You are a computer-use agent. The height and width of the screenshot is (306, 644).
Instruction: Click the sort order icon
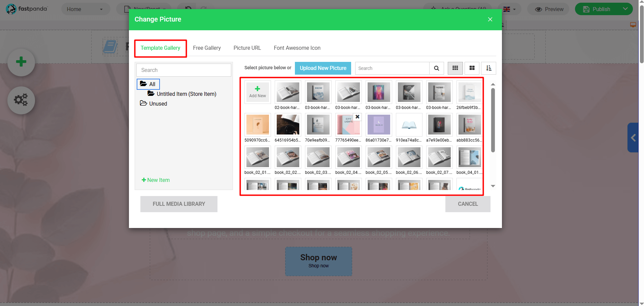click(x=488, y=68)
